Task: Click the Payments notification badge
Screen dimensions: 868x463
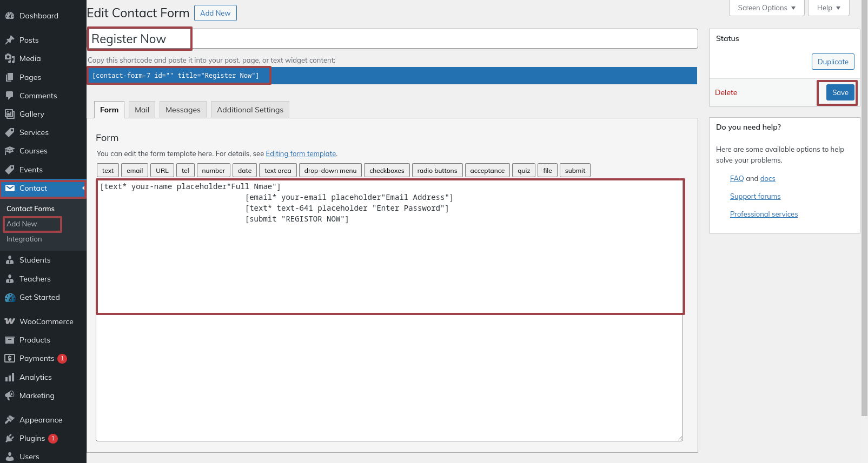Action: (x=62, y=358)
